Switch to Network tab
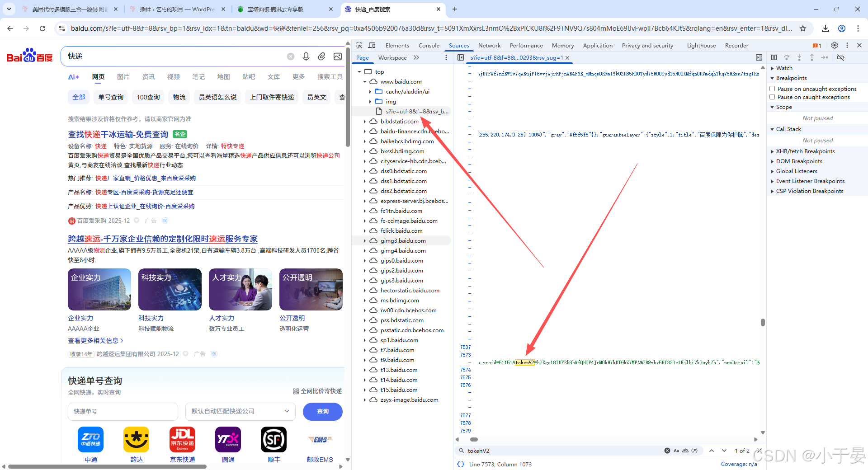 tap(489, 45)
